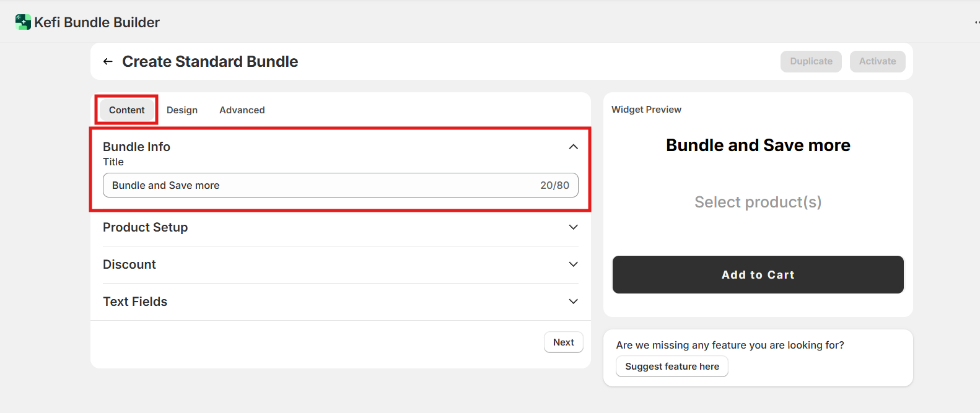
Task: Click the Next button
Action: coord(563,342)
